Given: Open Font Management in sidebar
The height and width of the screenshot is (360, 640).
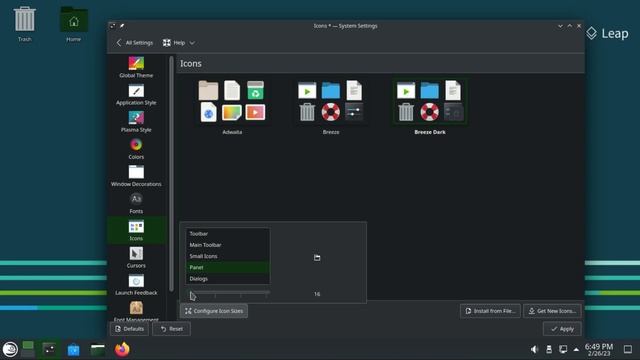Looking at the screenshot, I should point(136,311).
